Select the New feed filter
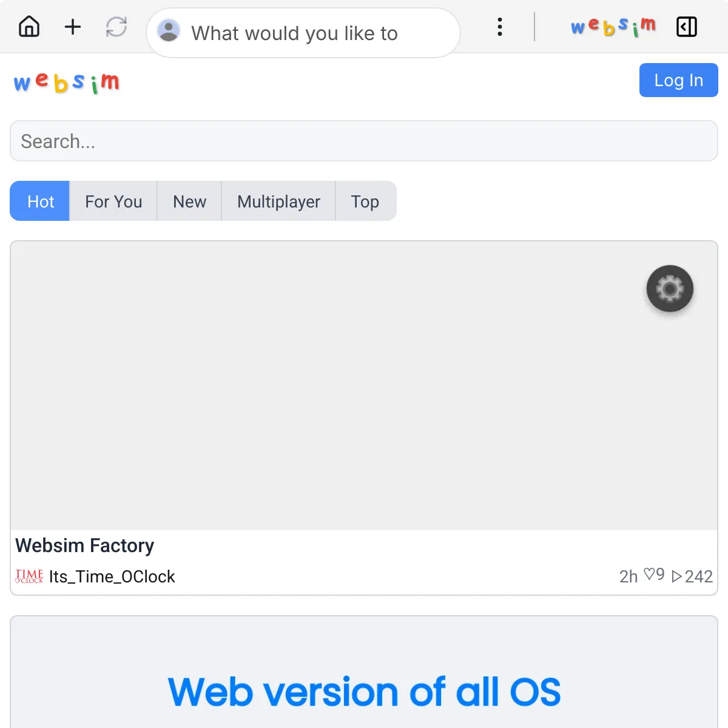728x728 pixels. point(189,201)
